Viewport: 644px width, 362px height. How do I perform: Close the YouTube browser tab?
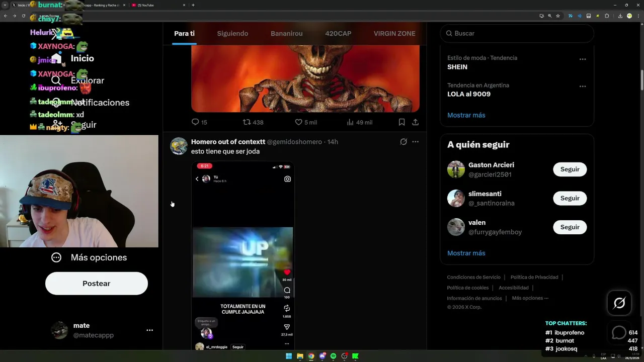pos(184,5)
